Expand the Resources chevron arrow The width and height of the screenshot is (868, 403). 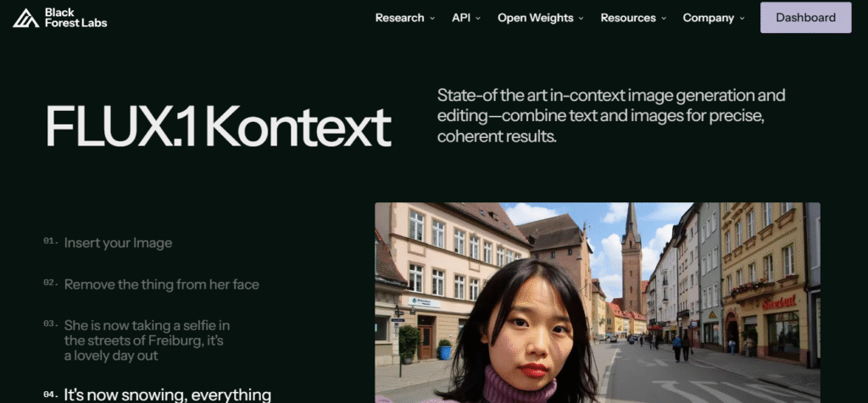663,19
